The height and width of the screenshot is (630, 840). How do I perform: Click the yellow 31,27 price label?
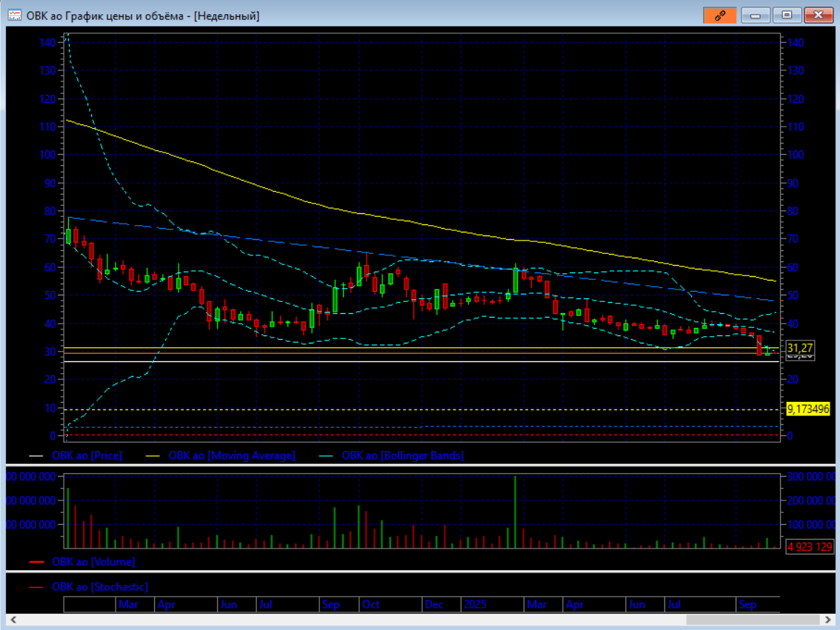pyautogui.click(x=799, y=347)
